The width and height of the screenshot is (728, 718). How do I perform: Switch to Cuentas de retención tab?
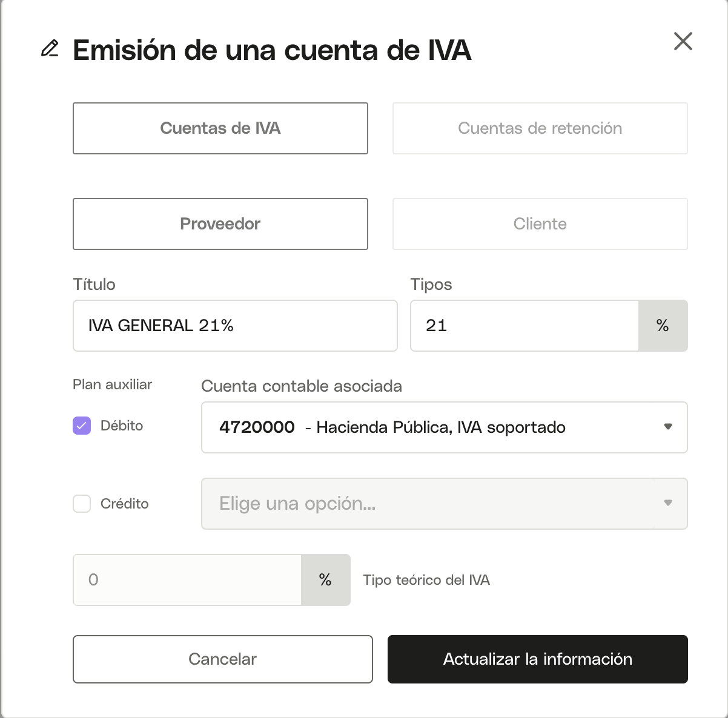click(x=540, y=128)
